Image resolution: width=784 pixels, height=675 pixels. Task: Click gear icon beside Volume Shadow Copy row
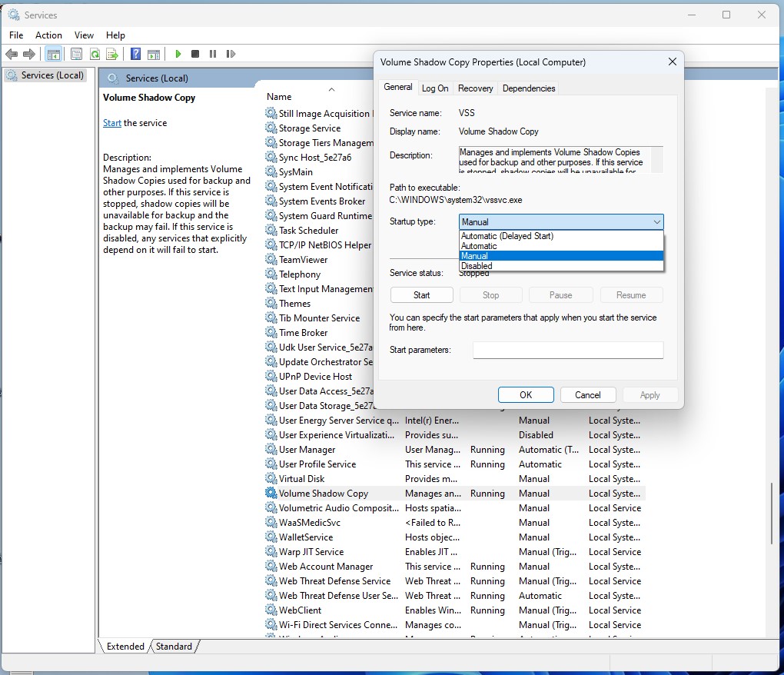click(x=271, y=493)
